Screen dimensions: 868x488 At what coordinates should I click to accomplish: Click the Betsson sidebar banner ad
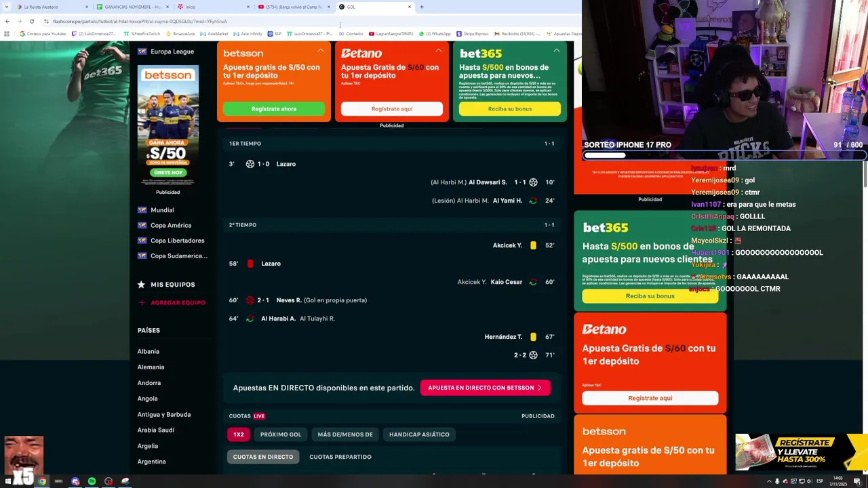point(167,125)
